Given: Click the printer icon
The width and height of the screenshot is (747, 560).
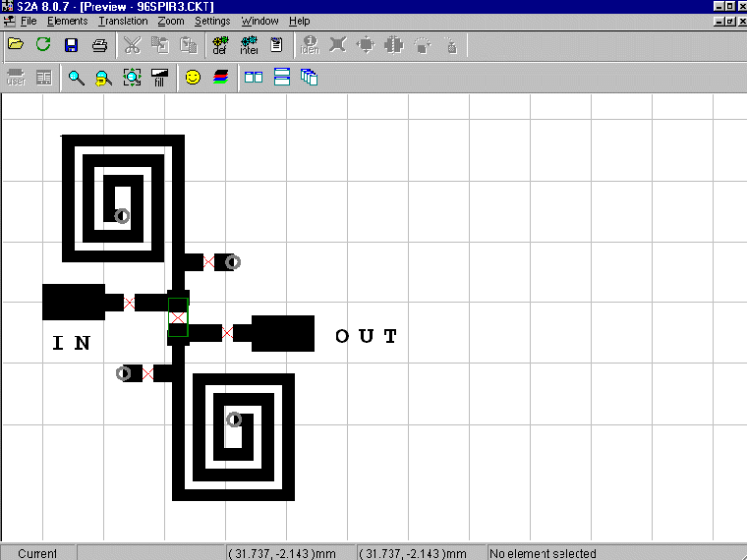Looking at the screenshot, I should pyautogui.click(x=98, y=44).
